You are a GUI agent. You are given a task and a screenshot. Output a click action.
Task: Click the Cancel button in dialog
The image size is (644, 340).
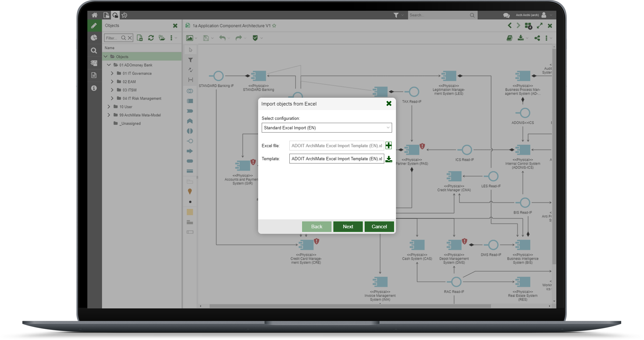pyautogui.click(x=379, y=227)
